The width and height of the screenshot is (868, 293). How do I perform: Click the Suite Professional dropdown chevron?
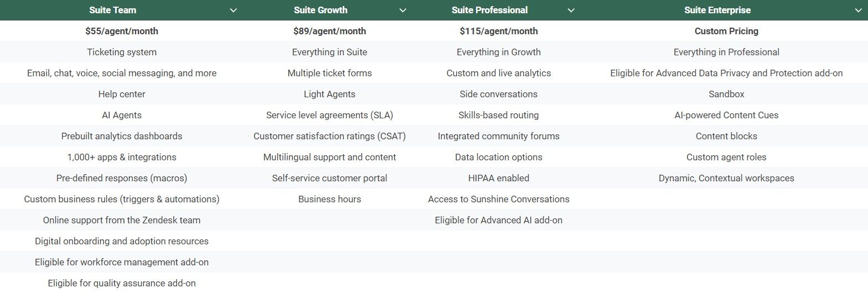[571, 11]
